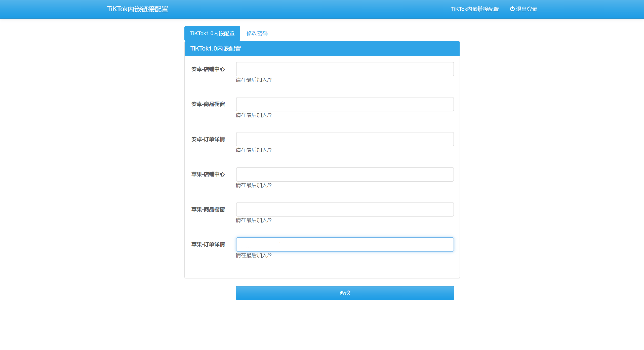Viewport: 644px width, 350px height.
Task: Click the 苹果-订单详情 field label
Action: tap(208, 244)
